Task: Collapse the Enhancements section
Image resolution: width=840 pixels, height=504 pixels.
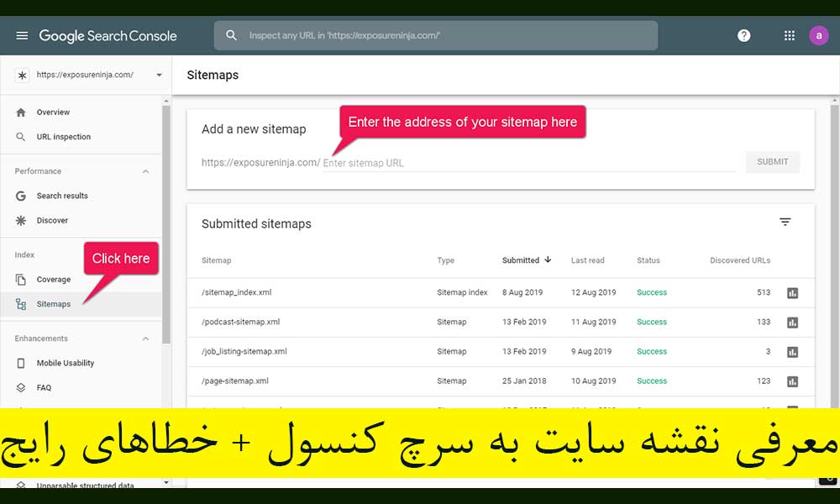Action: tap(145, 339)
